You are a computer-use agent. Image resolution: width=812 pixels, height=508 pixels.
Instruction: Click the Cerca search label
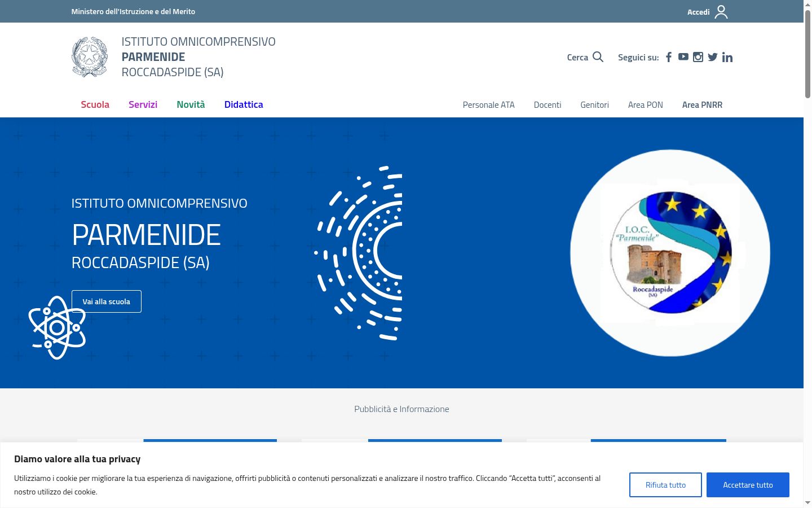tap(577, 57)
